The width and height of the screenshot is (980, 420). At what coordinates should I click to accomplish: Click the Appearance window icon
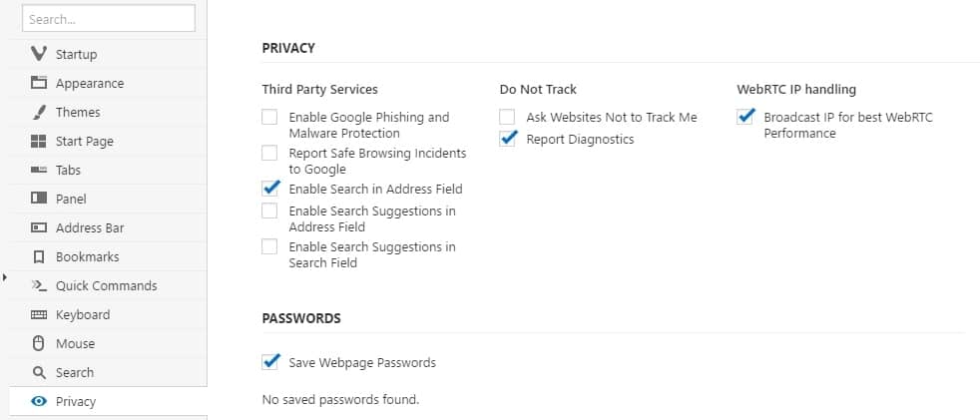pos(39,83)
